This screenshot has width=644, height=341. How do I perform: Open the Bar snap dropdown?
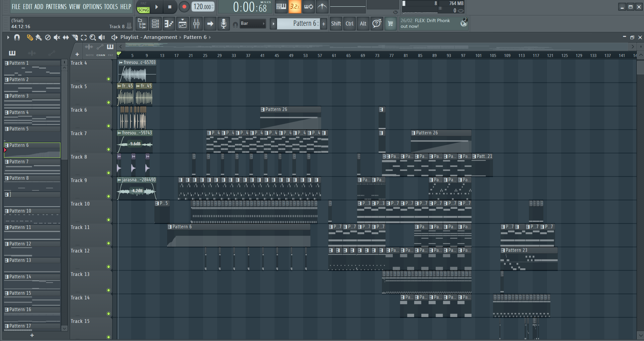(x=253, y=23)
